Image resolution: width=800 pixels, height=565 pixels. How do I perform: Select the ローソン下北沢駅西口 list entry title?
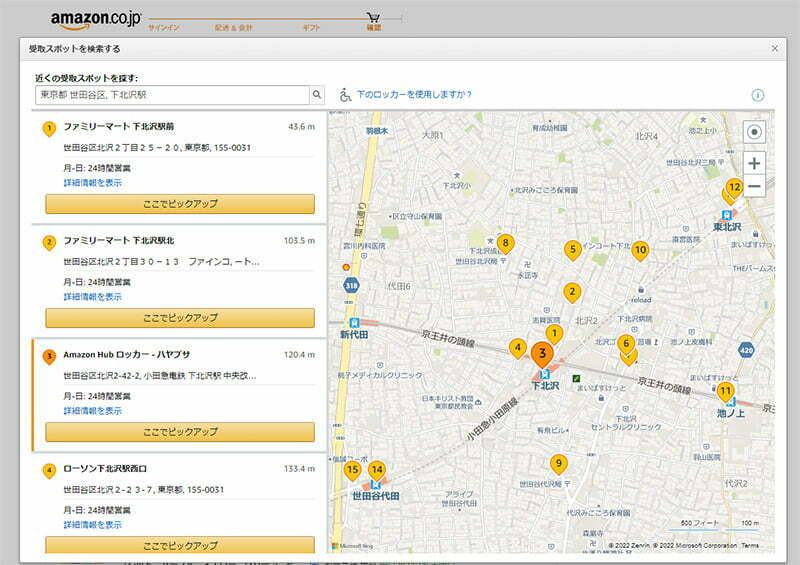point(105,469)
